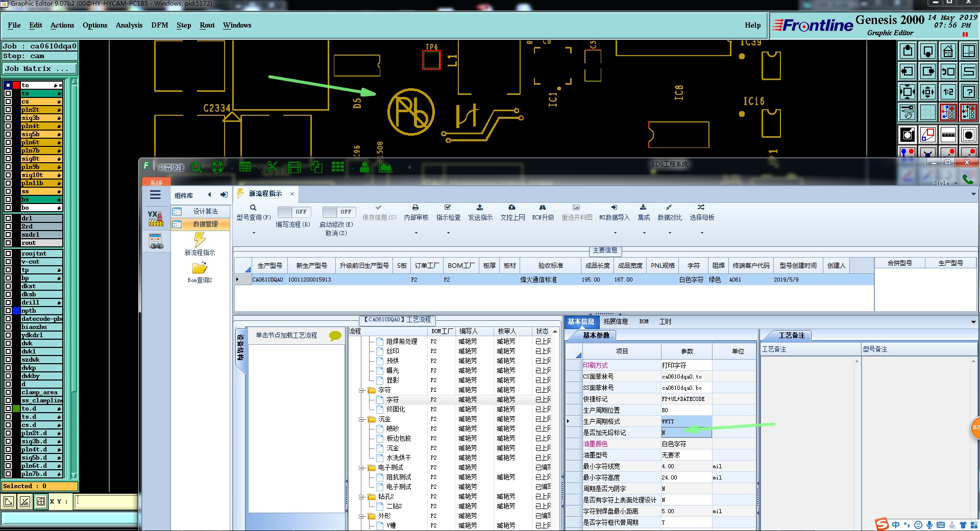Collapse the 字符 folder in process tree
980x531 pixels.
point(361,390)
